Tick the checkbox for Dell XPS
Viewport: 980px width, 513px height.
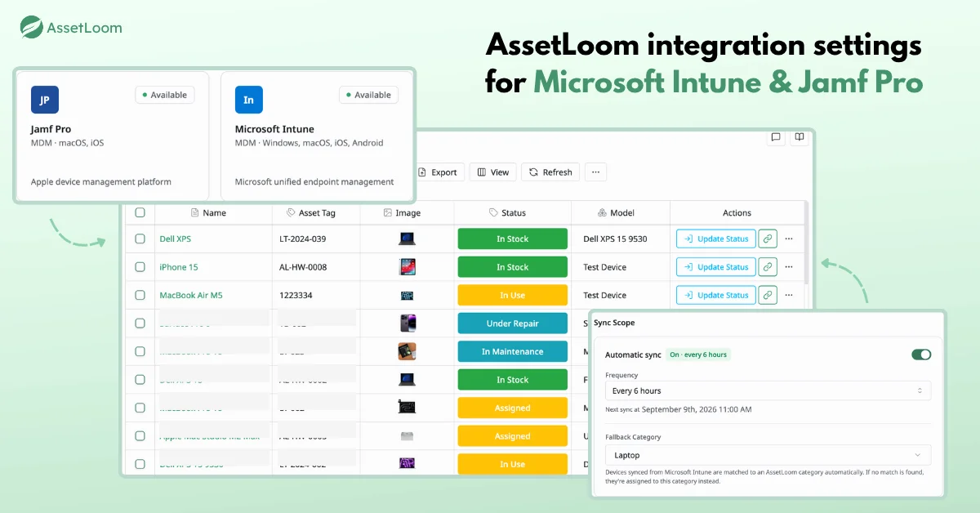(x=140, y=239)
